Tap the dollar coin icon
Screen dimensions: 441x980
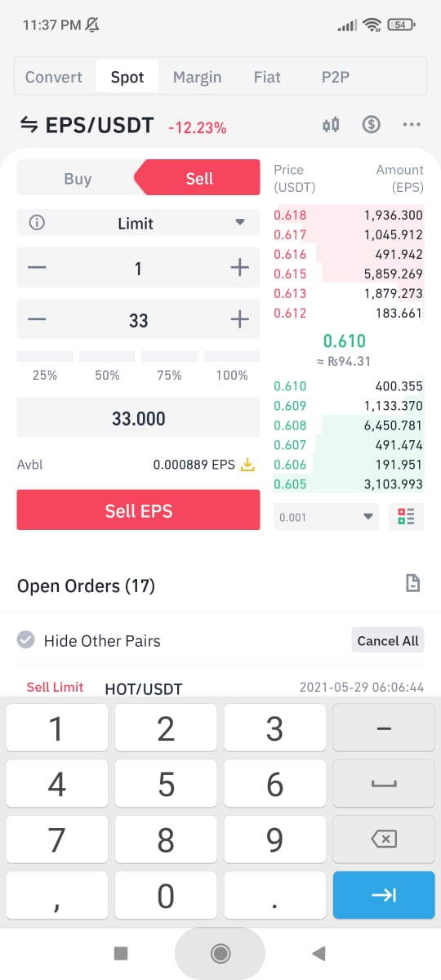click(x=372, y=125)
